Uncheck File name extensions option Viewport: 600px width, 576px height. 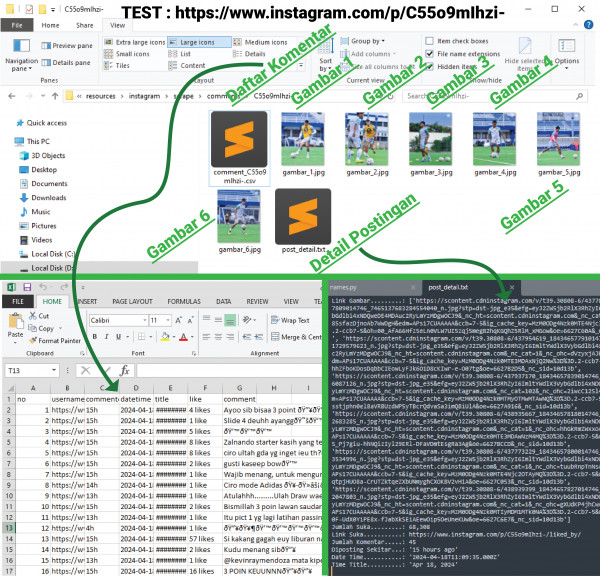coord(463,54)
